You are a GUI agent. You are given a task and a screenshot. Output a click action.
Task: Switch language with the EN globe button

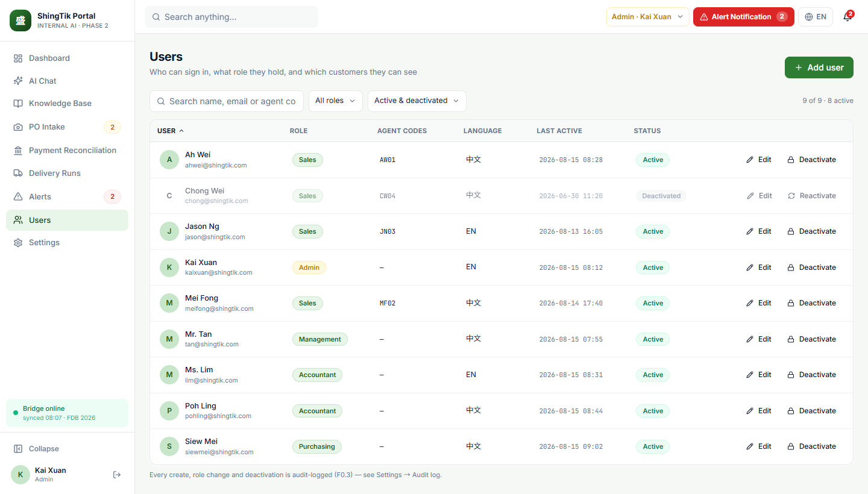(815, 17)
